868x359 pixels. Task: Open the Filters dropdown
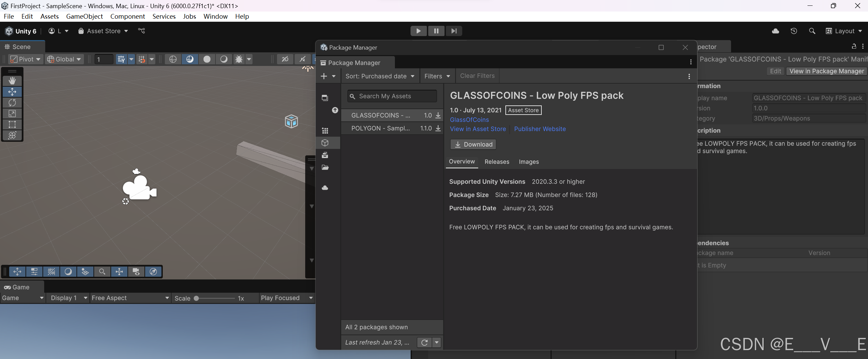tap(437, 76)
